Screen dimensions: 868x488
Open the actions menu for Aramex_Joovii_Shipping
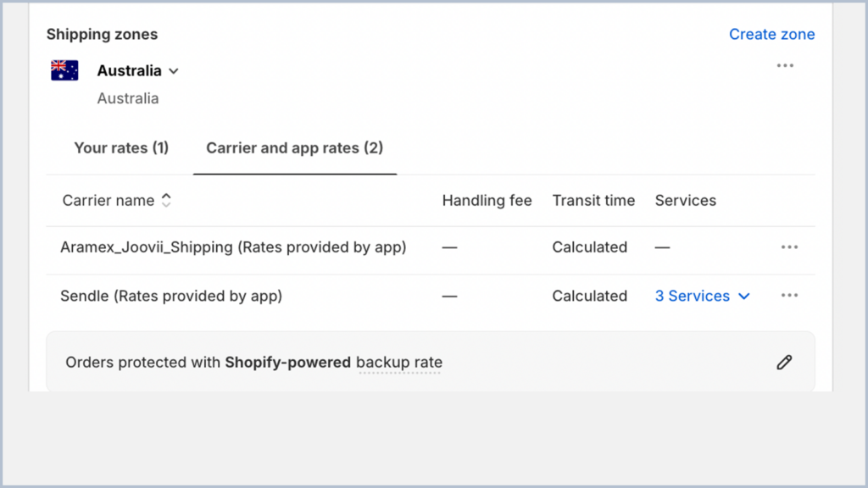(789, 247)
